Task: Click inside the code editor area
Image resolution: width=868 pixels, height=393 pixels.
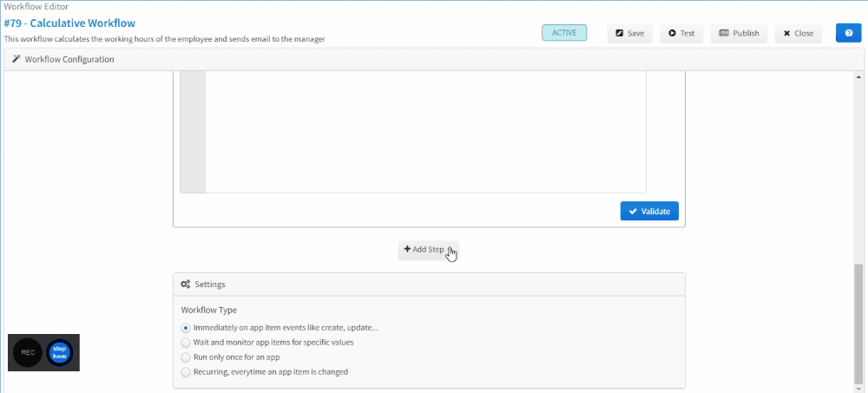Action: tap(425, 132)
